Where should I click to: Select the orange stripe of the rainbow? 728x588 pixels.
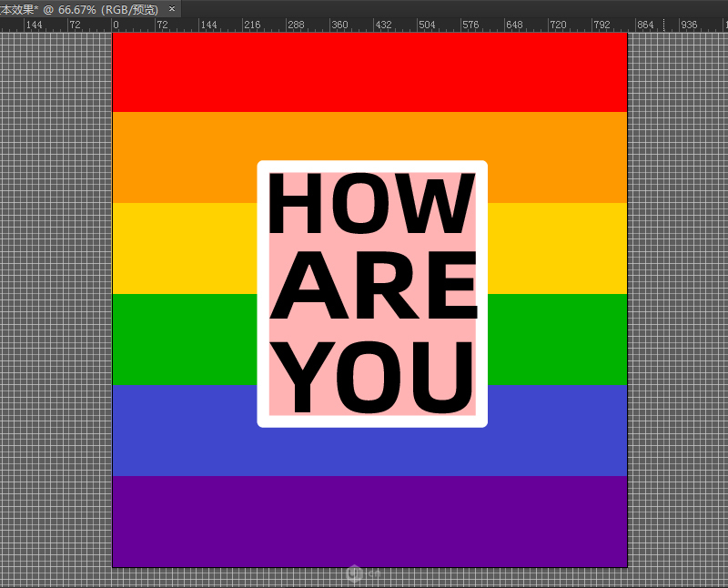click(x=182, y=157)
